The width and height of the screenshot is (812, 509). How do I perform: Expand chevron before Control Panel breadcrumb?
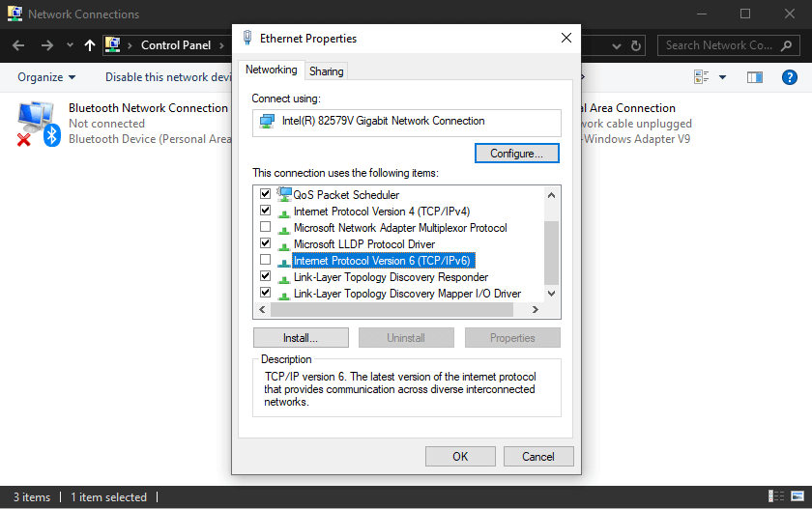[130, 45]
